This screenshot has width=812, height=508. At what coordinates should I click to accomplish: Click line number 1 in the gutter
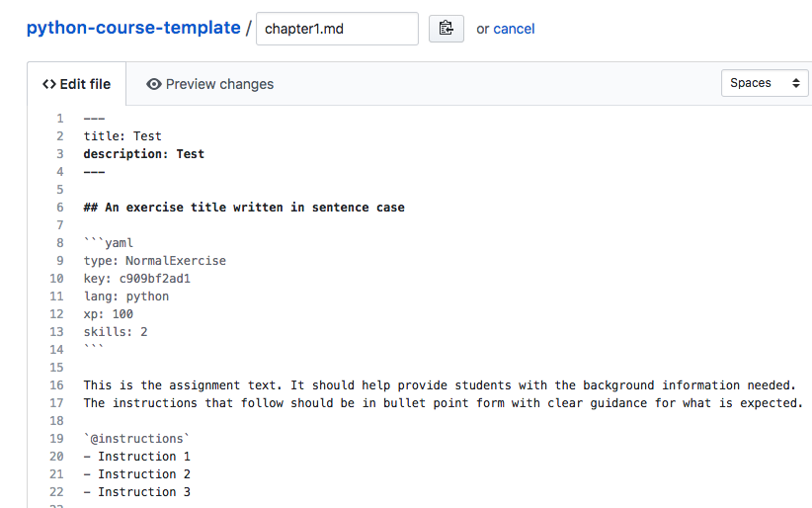(x=60, y=119)
